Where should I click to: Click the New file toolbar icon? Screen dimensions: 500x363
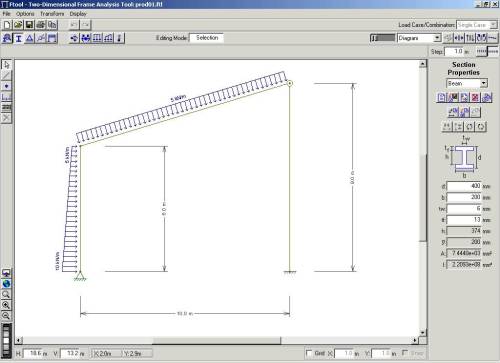point(7,25)
